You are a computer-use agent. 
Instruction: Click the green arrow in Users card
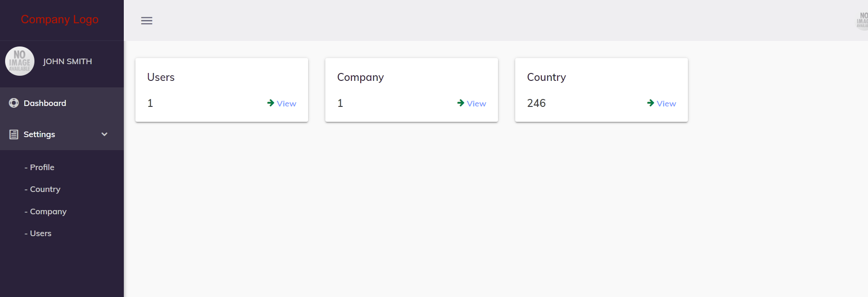270,103
